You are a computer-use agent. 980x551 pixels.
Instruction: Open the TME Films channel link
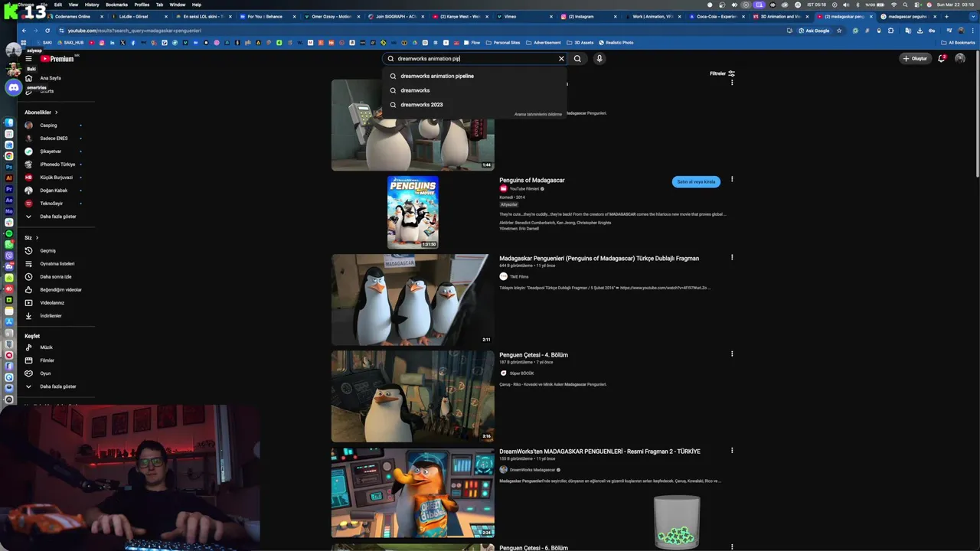pos(519,276)
